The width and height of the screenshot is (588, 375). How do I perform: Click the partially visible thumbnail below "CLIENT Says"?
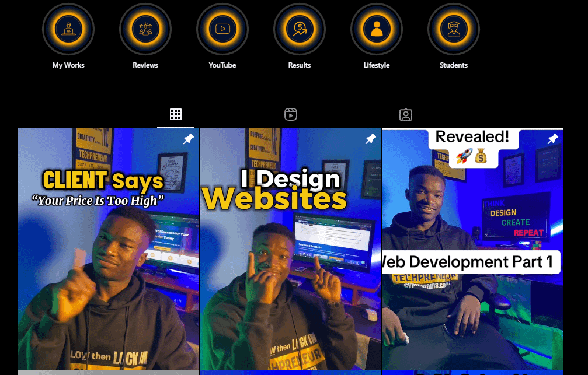tap(108, 373)
